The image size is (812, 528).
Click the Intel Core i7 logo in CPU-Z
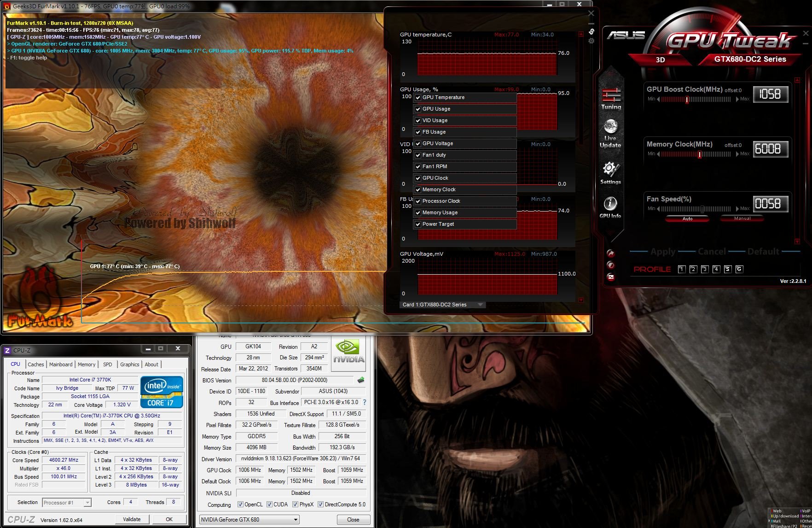(x=162, y=392)
